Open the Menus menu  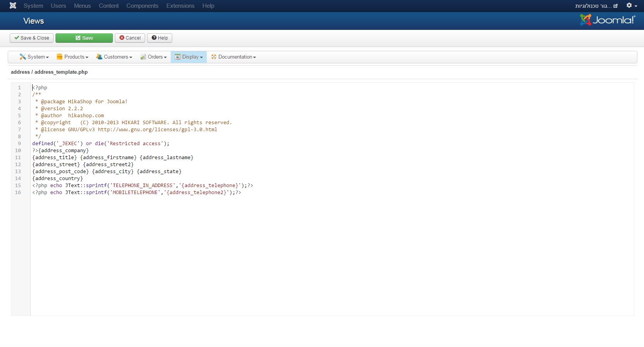[x=82, y=6]
